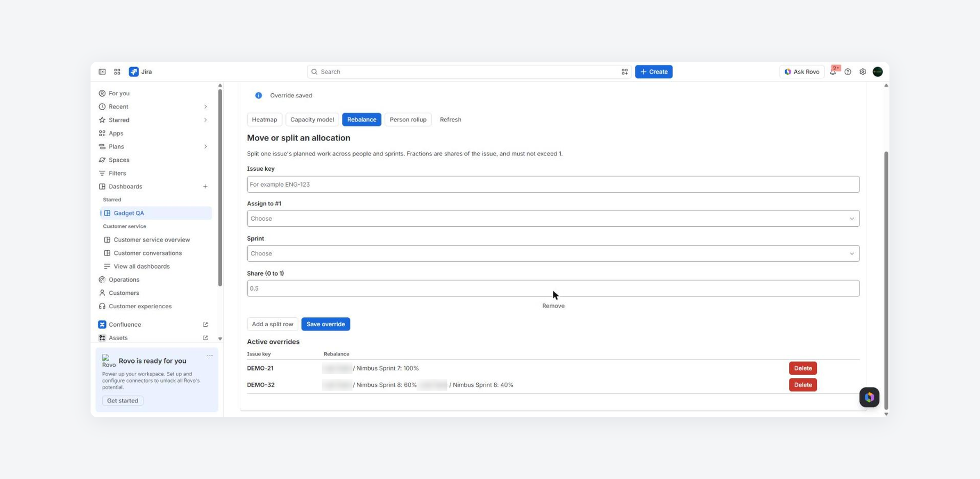Open the help question mark icon
This screenshot has height=479, width=980.
[x=848, y=72]
